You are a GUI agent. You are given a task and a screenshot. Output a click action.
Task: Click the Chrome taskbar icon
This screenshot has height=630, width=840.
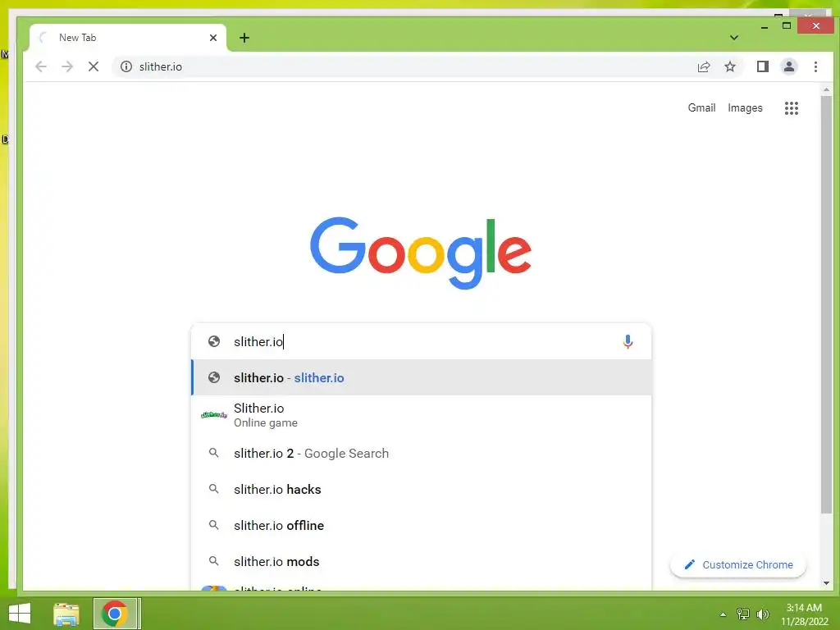(x=115, y=614)
